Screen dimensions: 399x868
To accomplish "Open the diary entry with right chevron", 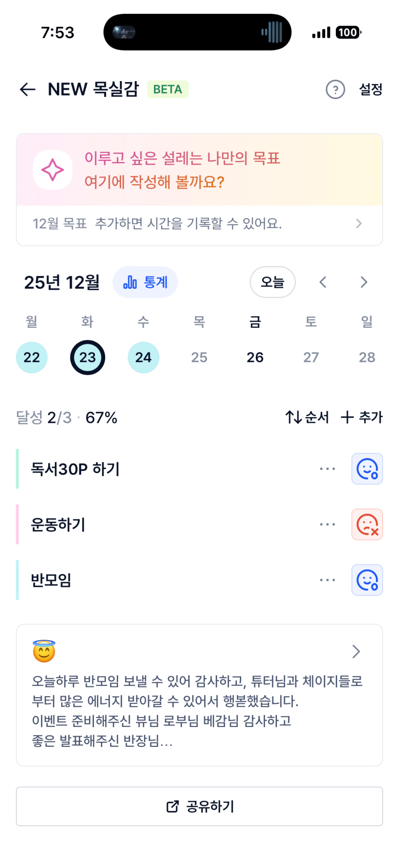I will (356, 651).
